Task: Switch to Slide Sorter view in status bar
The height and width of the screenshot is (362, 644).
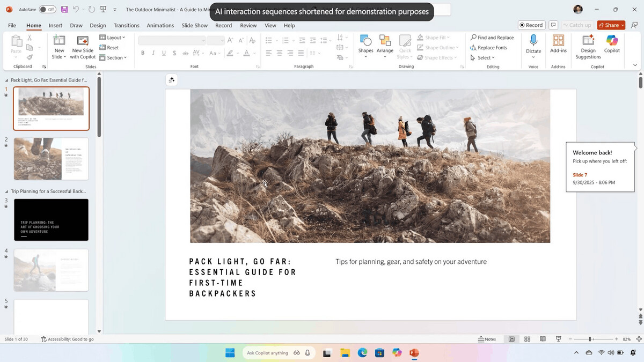Action: pos(528,339)
